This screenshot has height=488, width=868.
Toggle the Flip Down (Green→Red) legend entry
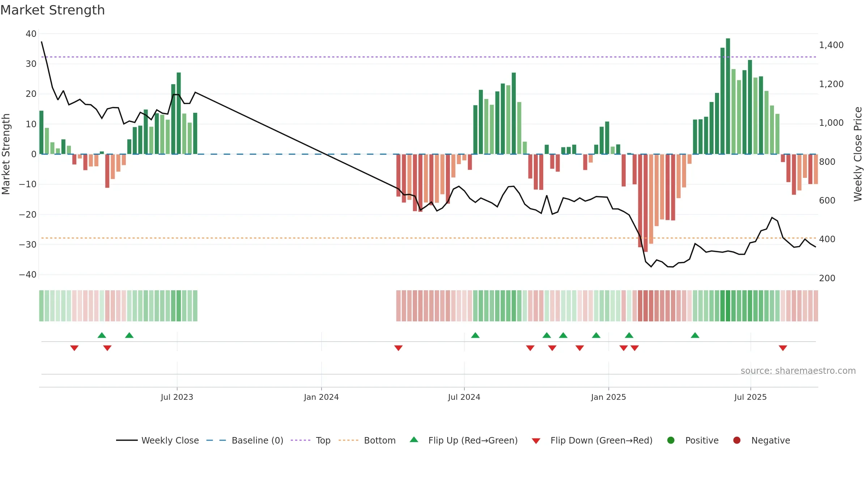592,440
